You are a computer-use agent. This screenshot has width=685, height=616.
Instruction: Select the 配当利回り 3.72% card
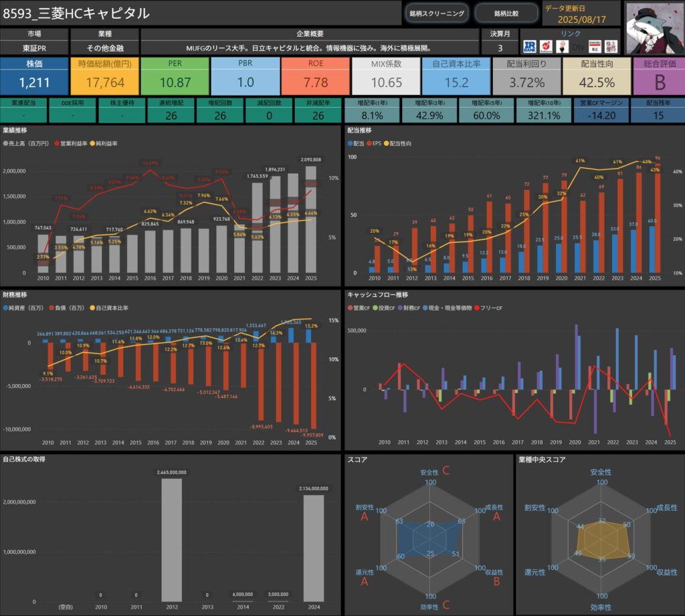point(527,76)
